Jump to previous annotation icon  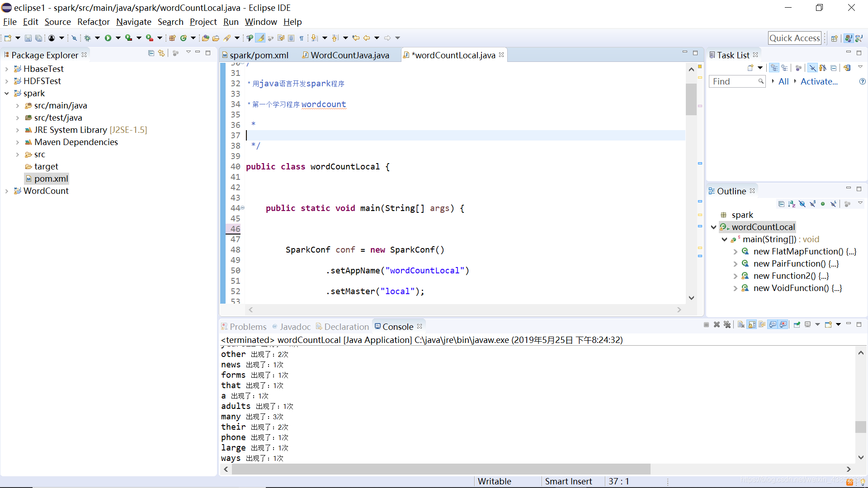tap(335, 38)
